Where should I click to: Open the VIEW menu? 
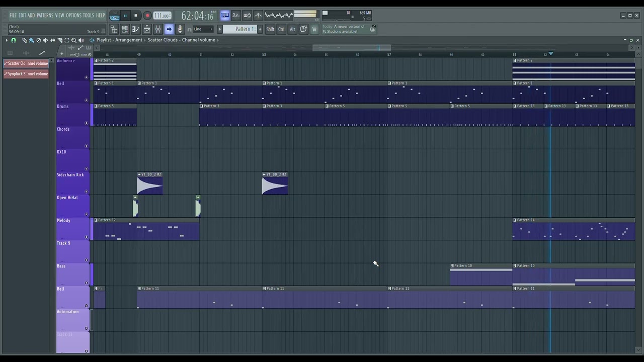point(59,15)
